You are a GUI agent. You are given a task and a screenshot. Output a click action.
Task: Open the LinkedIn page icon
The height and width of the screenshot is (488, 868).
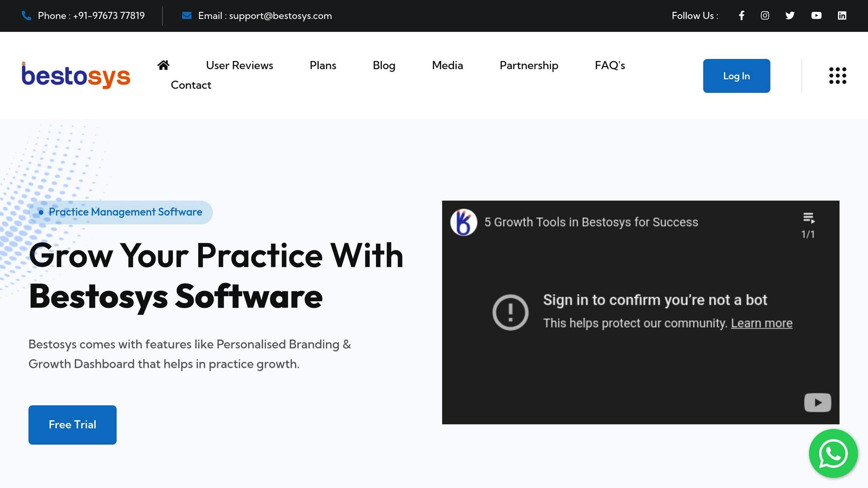(x=842, y=16)
